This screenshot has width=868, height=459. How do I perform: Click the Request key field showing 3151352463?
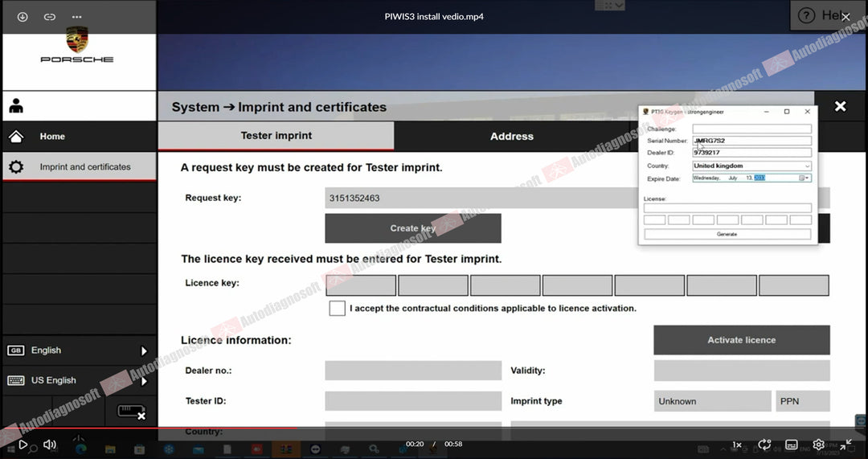(481, 199)
